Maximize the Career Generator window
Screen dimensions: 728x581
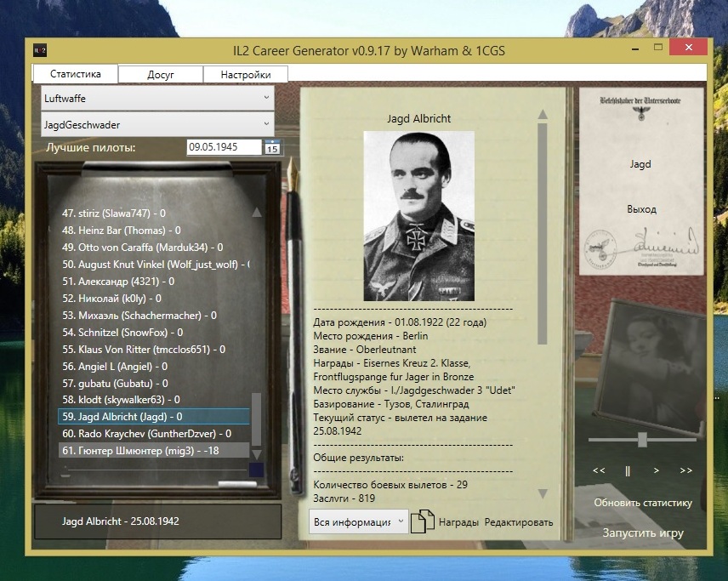tap(658, 48)
